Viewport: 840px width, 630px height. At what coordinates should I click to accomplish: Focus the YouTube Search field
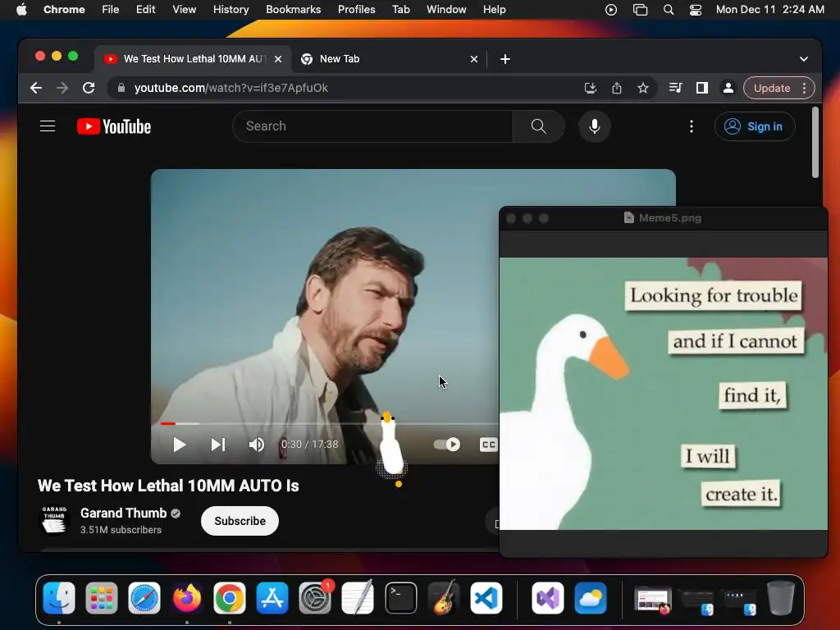(x=373, y=126)
